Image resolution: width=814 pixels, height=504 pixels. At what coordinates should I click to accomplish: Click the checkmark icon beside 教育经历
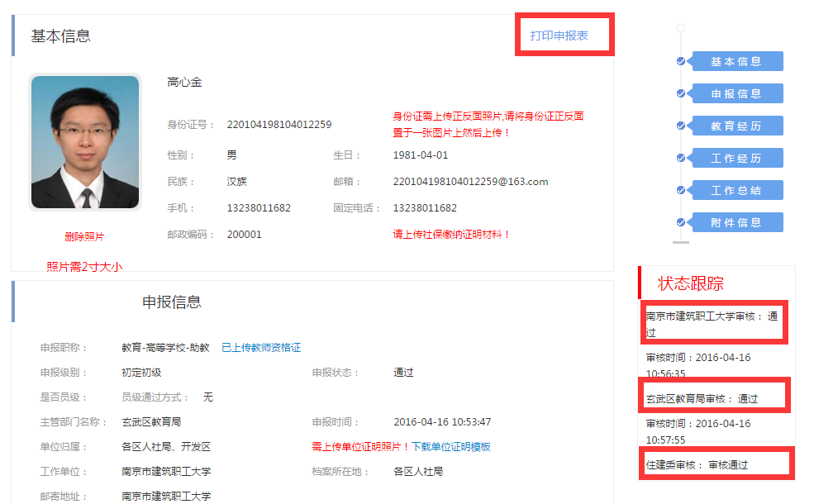pyautogui.click(x=681, y=126)
